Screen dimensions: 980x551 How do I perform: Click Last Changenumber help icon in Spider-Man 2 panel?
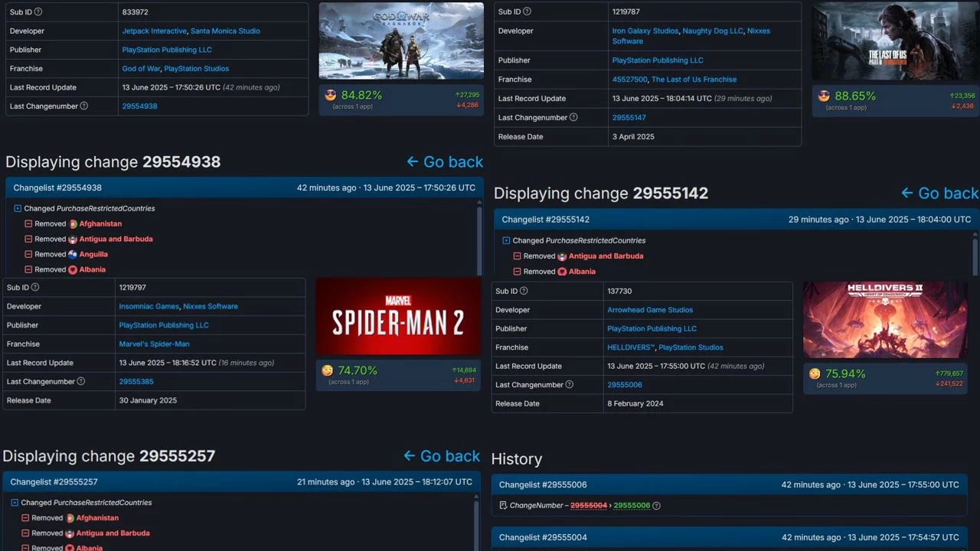click(81, 381)
